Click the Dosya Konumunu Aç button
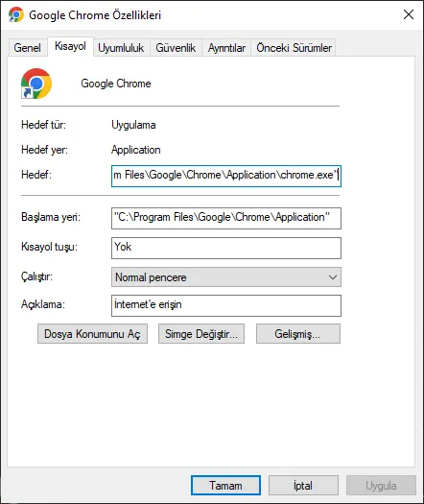The image size is (424, 504). point(92,334)
